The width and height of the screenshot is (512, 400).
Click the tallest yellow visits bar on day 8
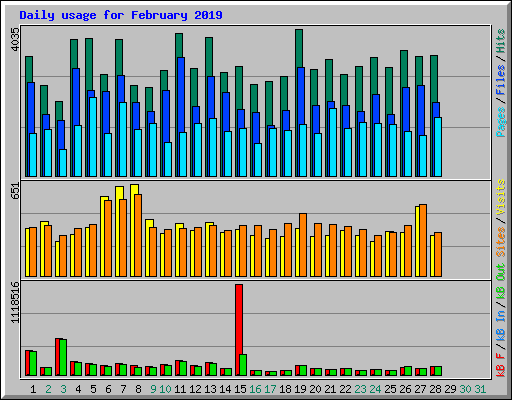[134, 230]
